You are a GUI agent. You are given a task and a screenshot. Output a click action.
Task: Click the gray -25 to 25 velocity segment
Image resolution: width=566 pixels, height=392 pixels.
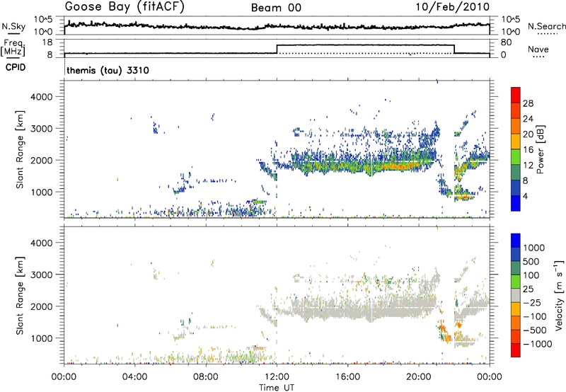pyautogui.click(x=516, y=295)
